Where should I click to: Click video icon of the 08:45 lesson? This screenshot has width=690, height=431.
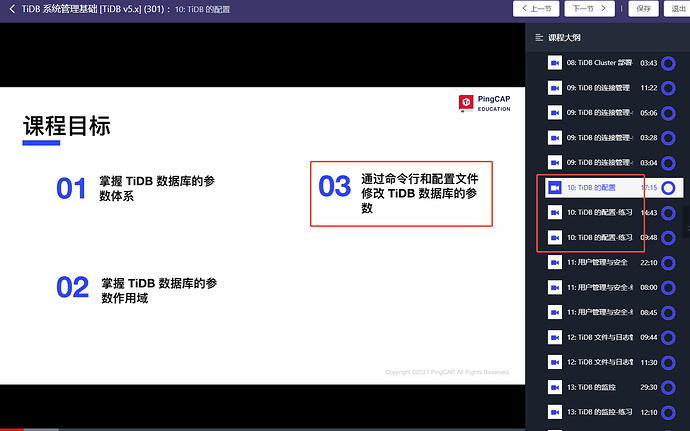pyautogui.click(x=554, y=313)
